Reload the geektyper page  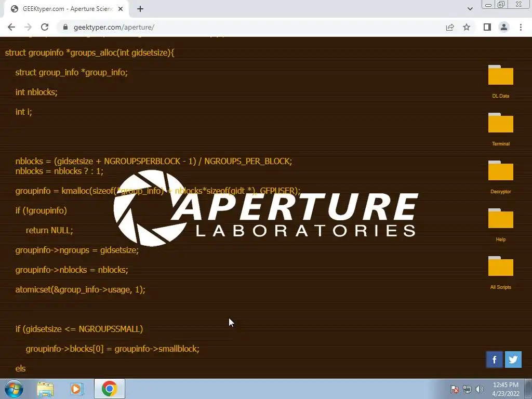pos(45,27)
